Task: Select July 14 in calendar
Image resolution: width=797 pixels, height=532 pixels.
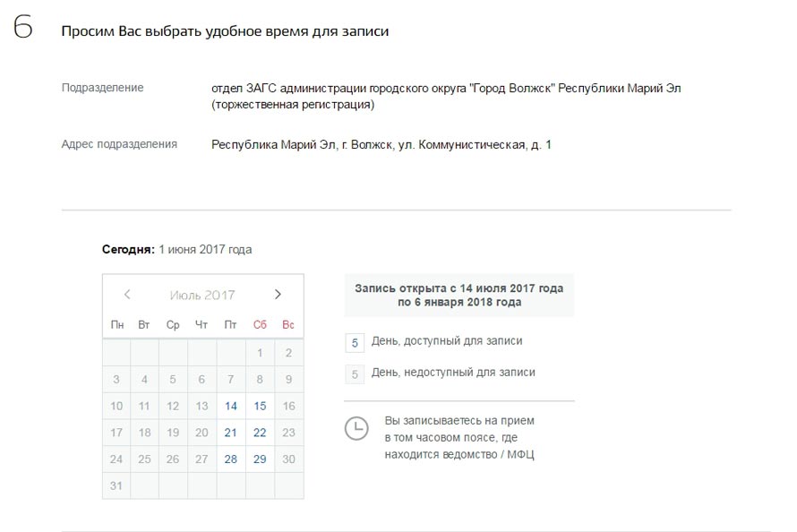Action: (231, 406)
